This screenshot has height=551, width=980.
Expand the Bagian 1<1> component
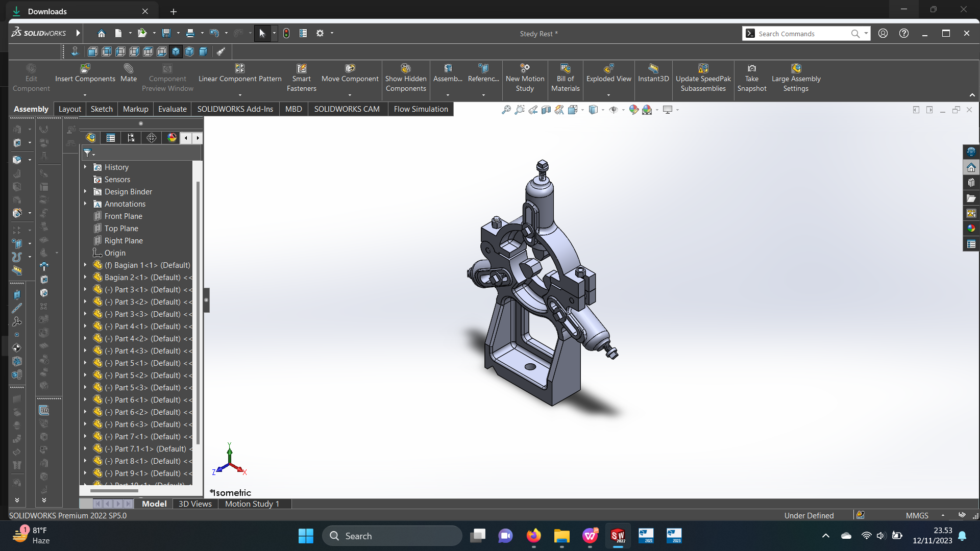(85, 265)
